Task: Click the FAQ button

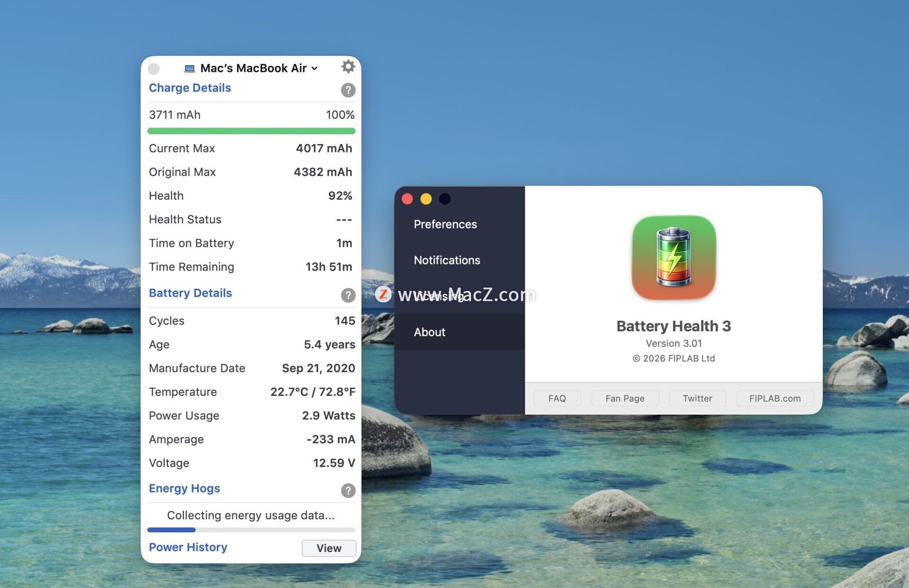Action: [x=557, y=398]
